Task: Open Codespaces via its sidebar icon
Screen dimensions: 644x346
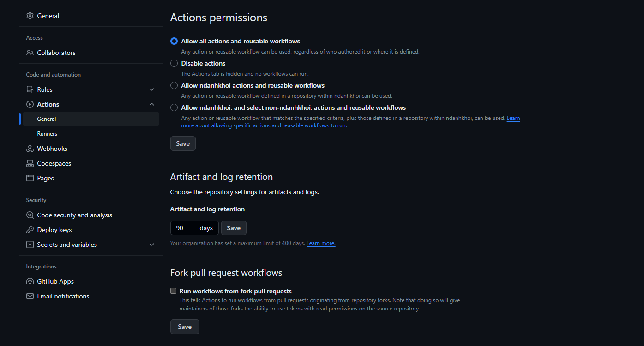Action: pyautogui.click(x=30, y=163)
